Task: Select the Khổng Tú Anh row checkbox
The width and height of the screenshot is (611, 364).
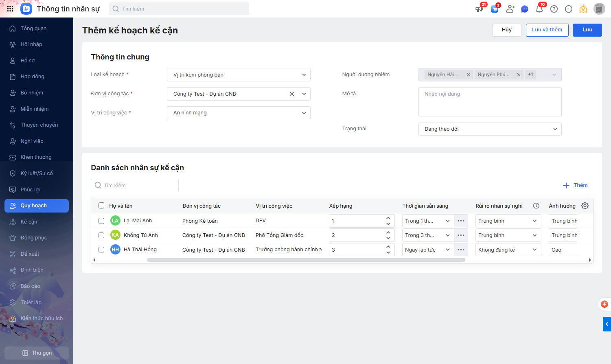Action: (x=101, y=235)
